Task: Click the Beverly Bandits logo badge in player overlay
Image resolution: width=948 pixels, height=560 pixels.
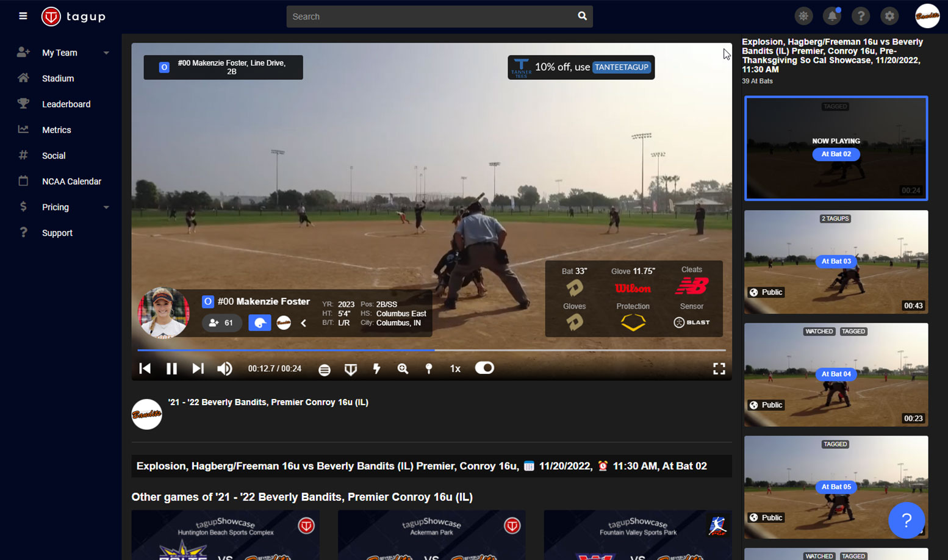Action: click(284, 323)
